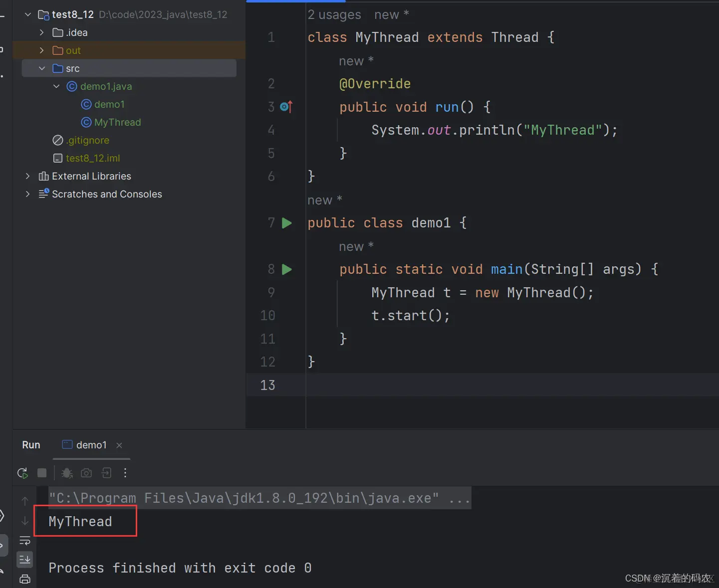Click the MyThread class icon in tree

pos(86,122)
